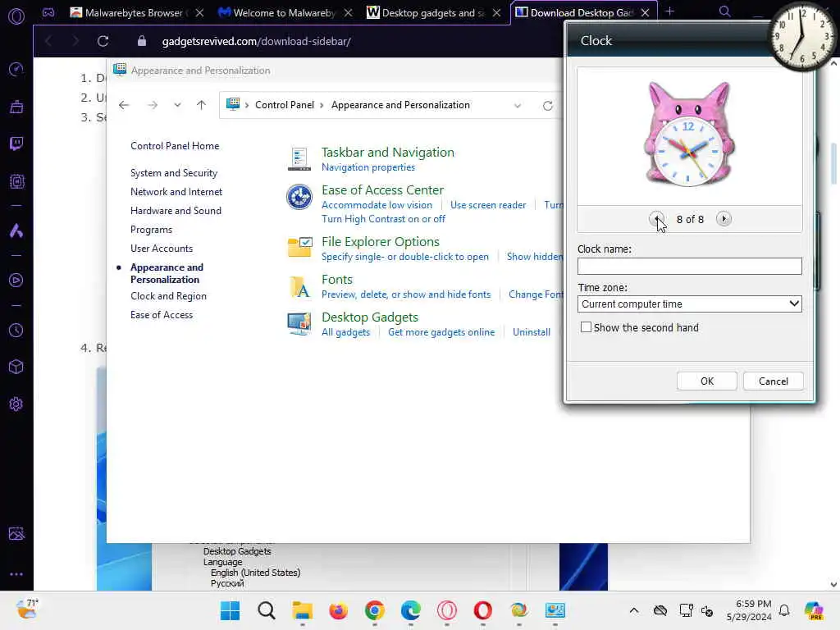Open the Time zone dropdown

tap(689, 304)
